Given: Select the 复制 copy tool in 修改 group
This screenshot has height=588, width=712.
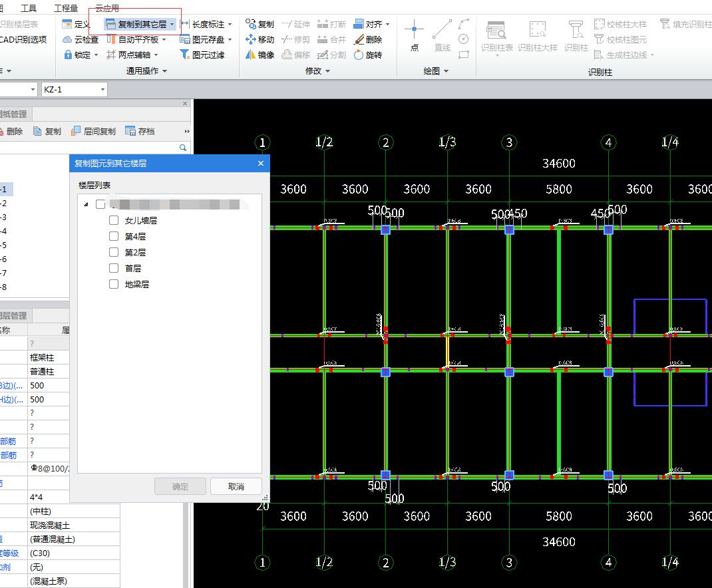Looking at the screenshot, I should (x=260, y=24).
